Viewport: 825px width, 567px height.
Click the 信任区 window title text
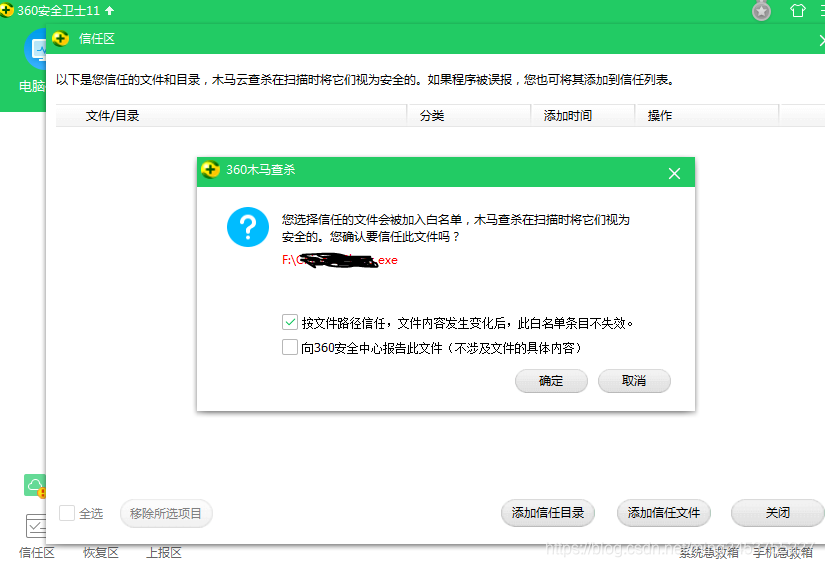(x=97, y=38)
